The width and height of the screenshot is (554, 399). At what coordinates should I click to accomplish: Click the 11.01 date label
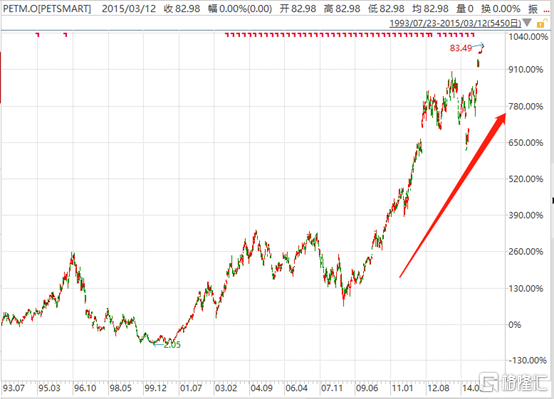[x=402, y=388]
